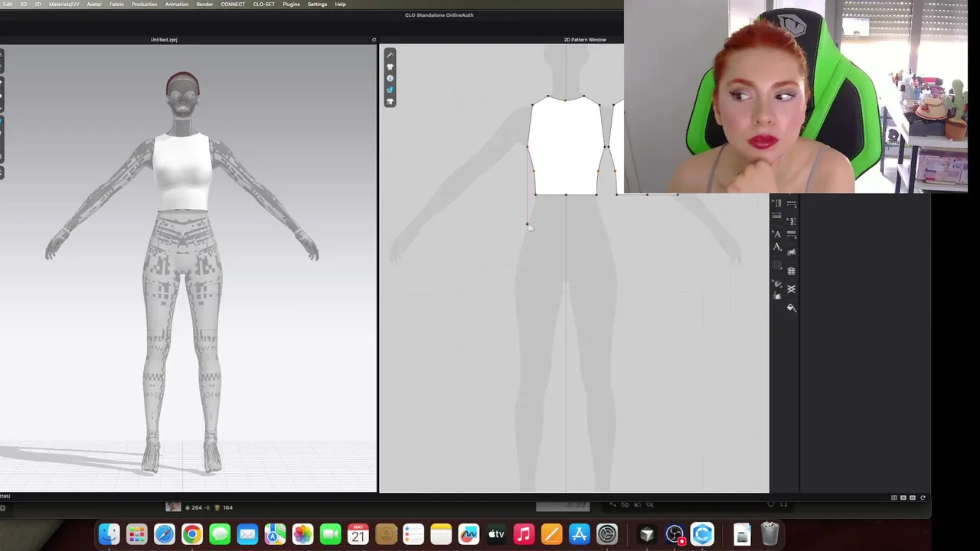
Task: Click the blue avatar icon in 2D toolbar
Action: pos(390,78)
